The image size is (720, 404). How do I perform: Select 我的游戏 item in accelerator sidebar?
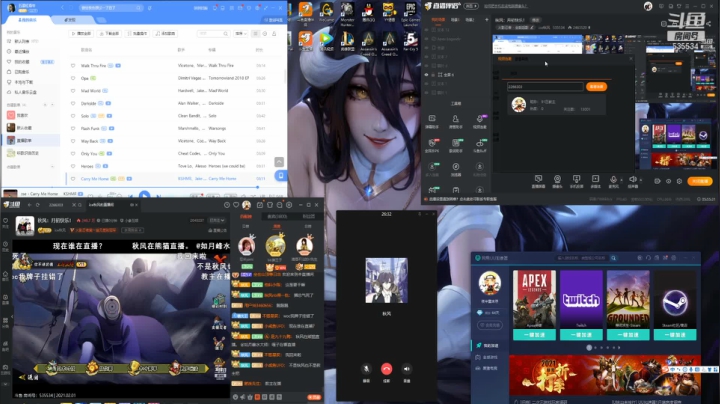point(490,345)
